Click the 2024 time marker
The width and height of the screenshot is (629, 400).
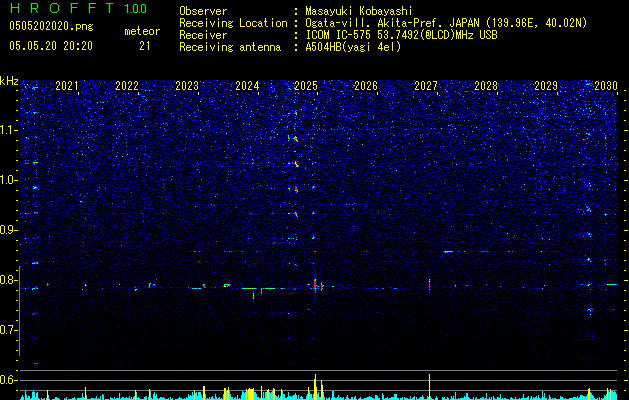click(x=247, y=86)
